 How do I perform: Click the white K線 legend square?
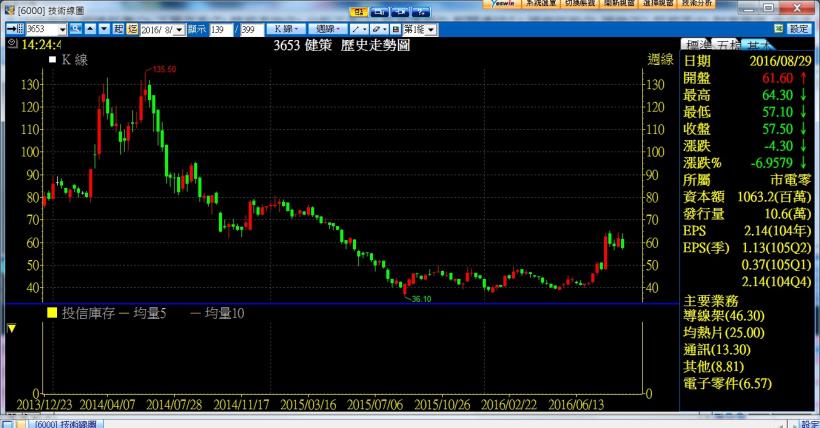click(52, 60)
